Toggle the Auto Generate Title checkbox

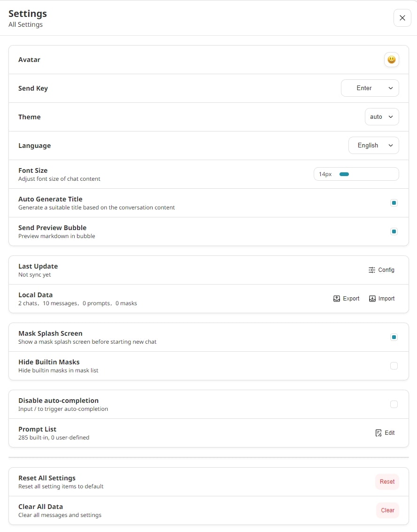point(394,203)
